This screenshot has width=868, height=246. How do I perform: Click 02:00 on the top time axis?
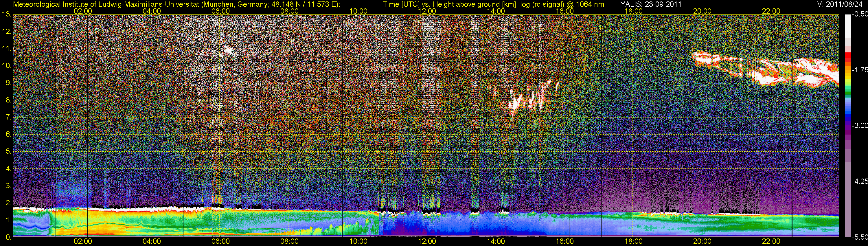[x=83, y=11]
